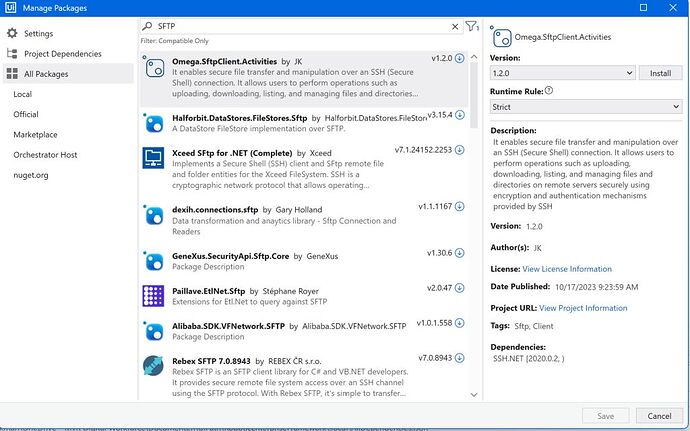690x431 pixels.
Task: Click the Halforbit.DataStores package icon
Action: pos(154,123)
